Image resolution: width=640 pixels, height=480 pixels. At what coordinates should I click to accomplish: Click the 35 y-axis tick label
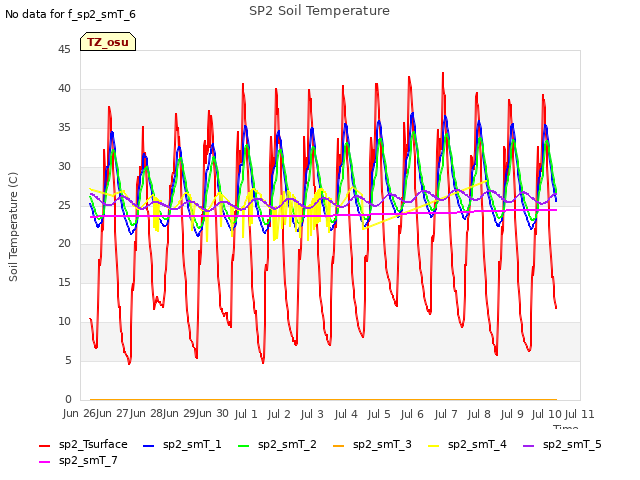64,128
